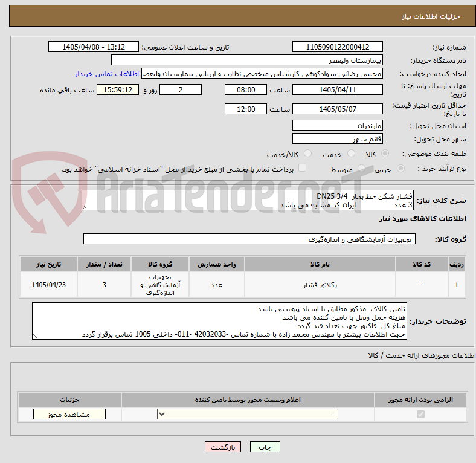
Task: Click the province field مازندران
Action: pos(337,126)
